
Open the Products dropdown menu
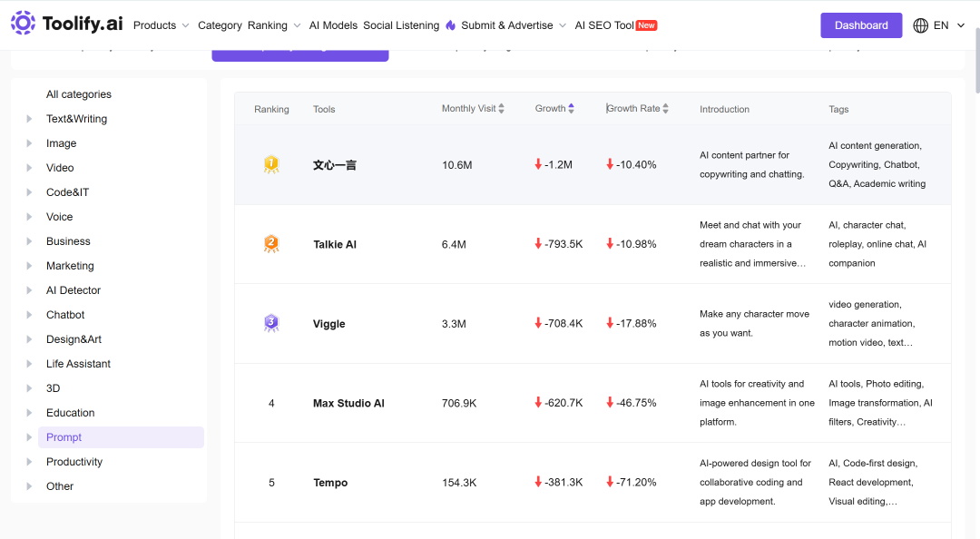[161, 25]
